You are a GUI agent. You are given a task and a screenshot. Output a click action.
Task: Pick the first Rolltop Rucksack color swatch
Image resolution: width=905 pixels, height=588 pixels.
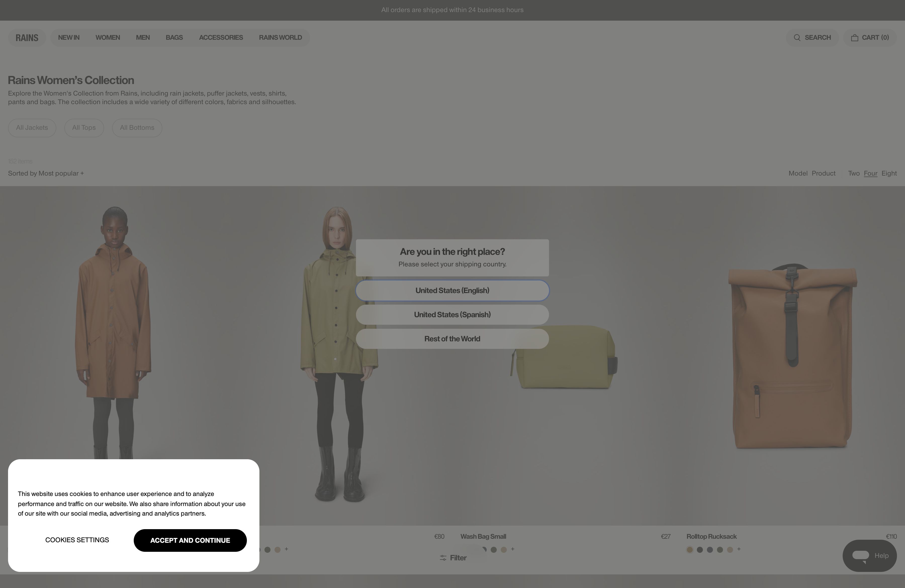coord(689,550)
